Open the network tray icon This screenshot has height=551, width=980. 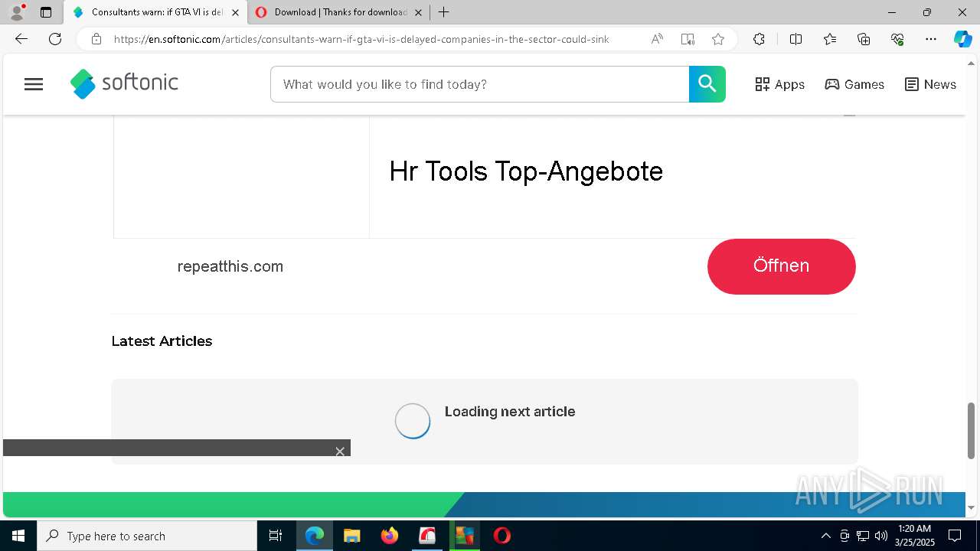(863, 536)
